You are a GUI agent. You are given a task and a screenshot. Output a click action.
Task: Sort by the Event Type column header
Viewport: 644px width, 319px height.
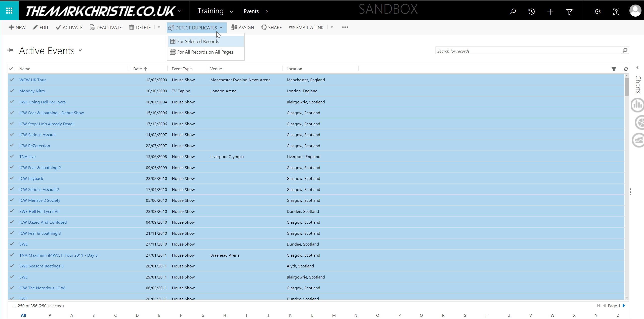182,69
